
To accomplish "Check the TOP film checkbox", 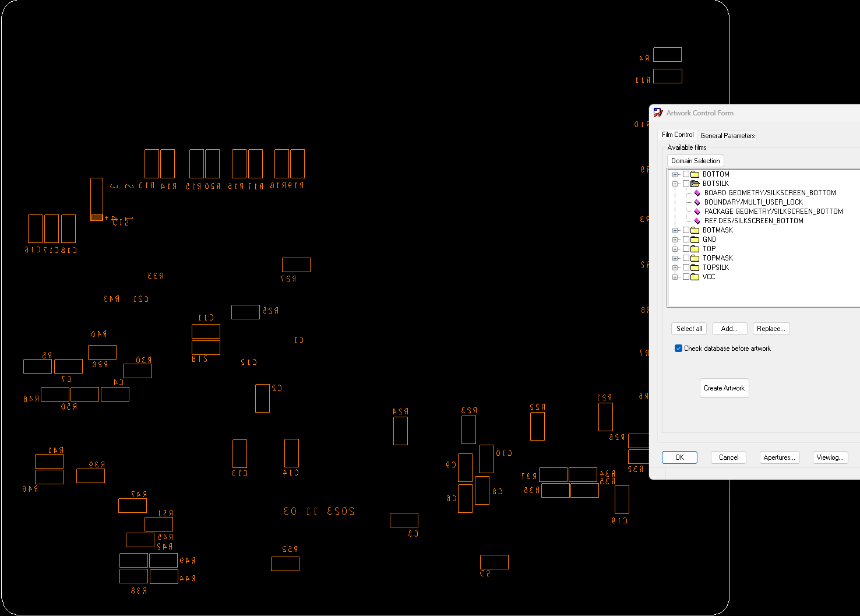I will (686, 249).
